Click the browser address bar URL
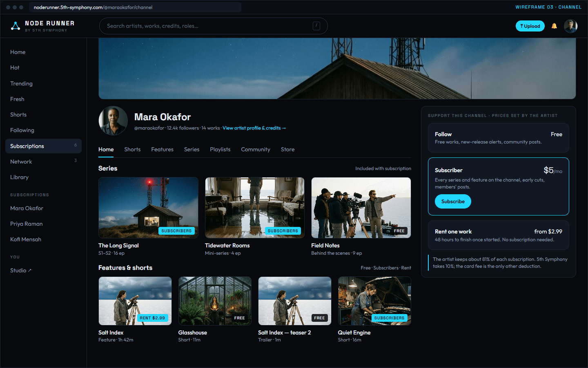 (x=135, y=7)
